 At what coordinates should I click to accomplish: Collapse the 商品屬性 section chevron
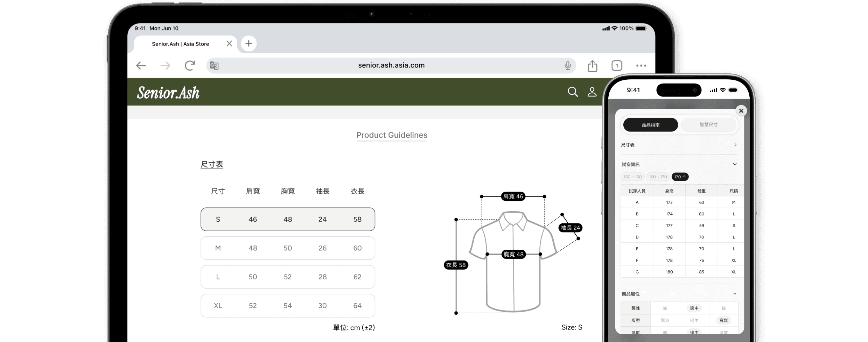point(735,294)
